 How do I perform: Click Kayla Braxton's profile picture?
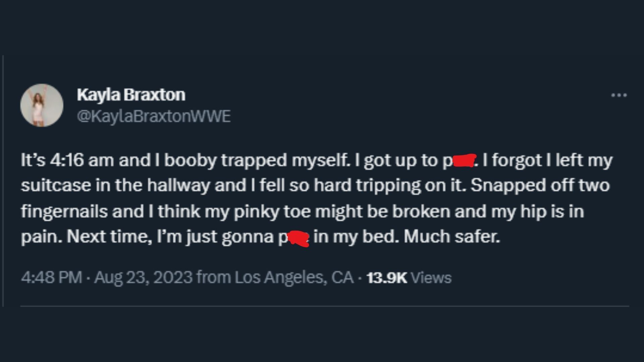[x=42, y=105]
